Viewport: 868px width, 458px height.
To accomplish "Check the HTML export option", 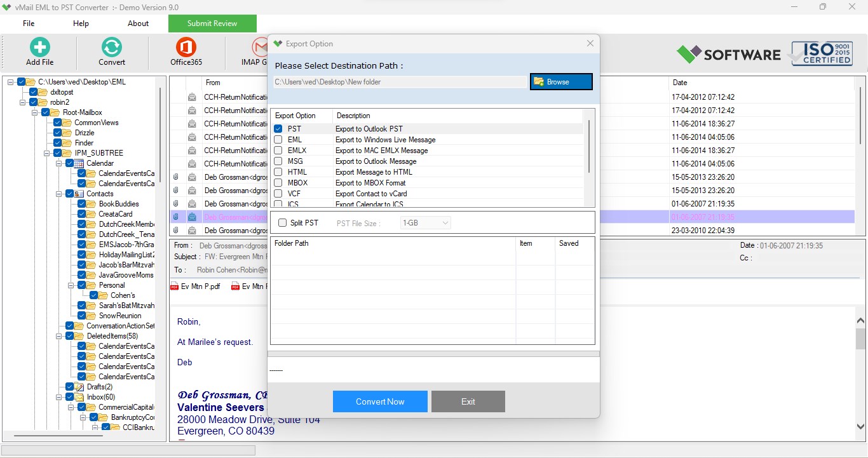I will tap(278, 172).
